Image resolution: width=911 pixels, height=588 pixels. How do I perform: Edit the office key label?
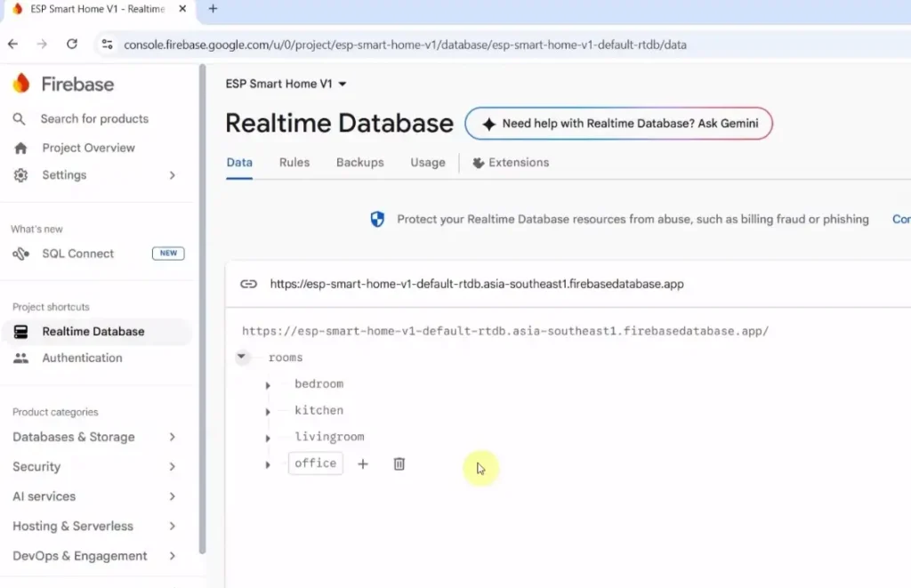pyautogui.click(x=316, y=463)
